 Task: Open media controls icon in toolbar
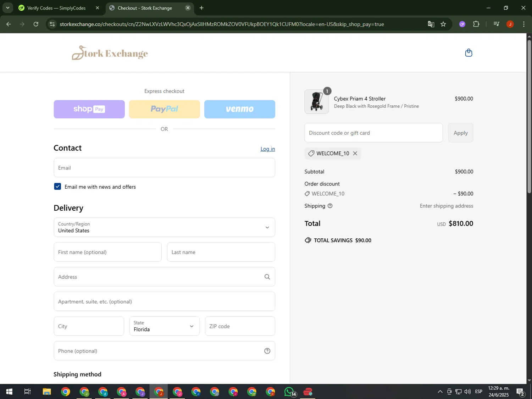(496, 24)
